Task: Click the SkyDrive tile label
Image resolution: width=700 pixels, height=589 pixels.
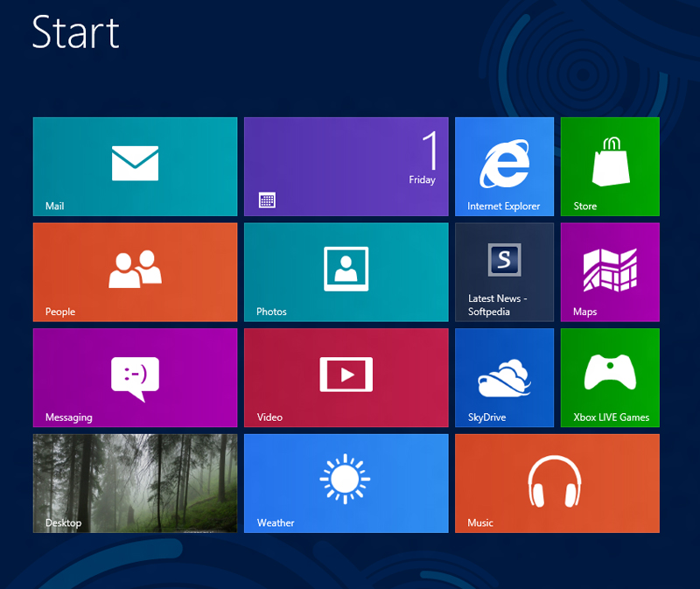Action: (486, 417)
